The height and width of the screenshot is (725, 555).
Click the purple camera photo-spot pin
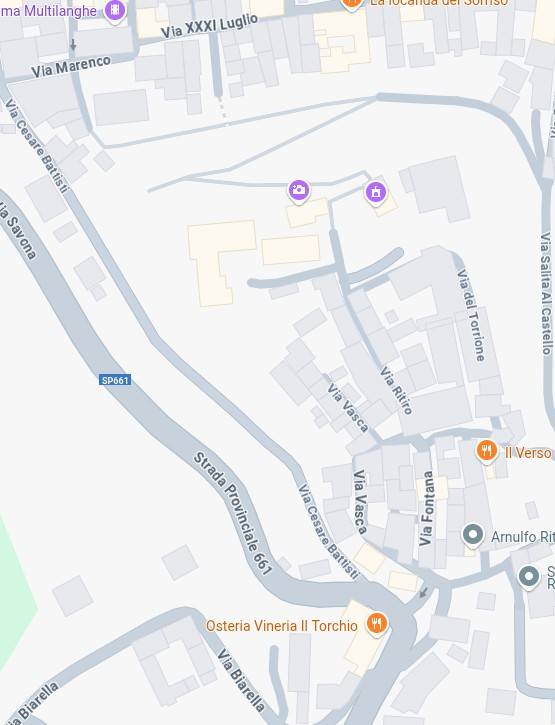pos(299,190)
